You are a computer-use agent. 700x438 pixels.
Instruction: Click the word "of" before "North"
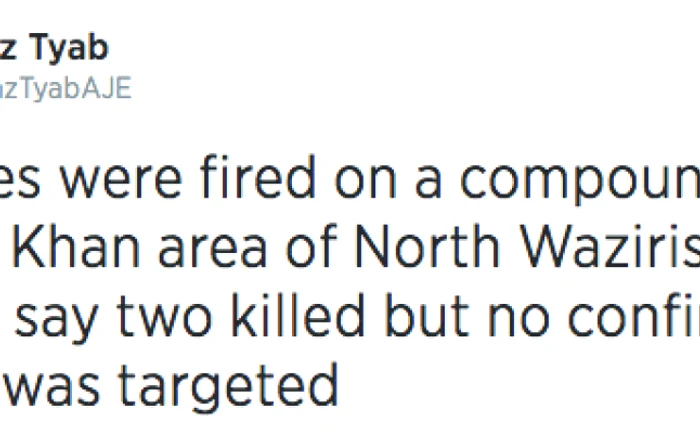pyautogui.click(x=312, y=246)
